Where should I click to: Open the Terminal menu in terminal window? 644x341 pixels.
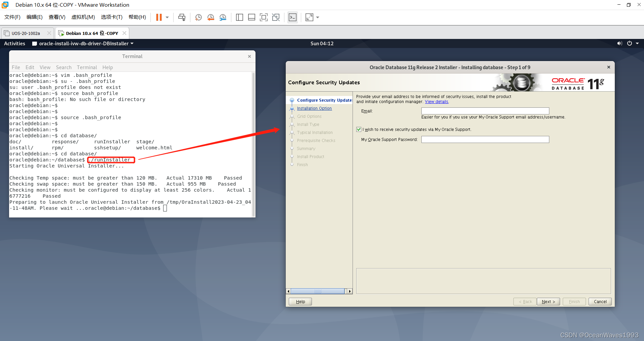pyautogui.click(x=87, y=67)
